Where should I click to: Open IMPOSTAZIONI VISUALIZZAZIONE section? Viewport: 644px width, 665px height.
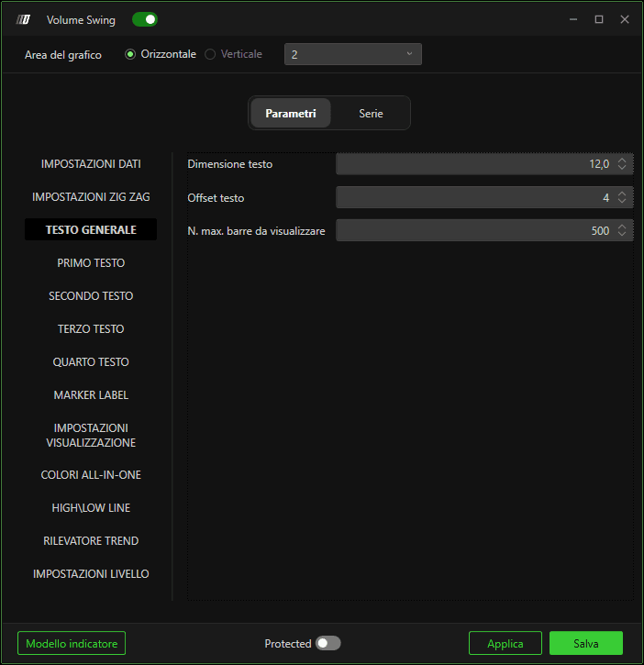pos(91,435)
